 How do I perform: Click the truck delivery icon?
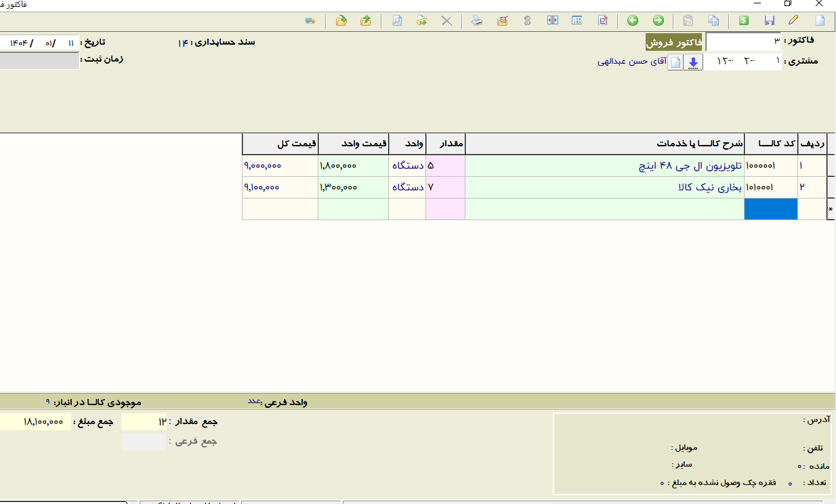click(x=310, y=21)
